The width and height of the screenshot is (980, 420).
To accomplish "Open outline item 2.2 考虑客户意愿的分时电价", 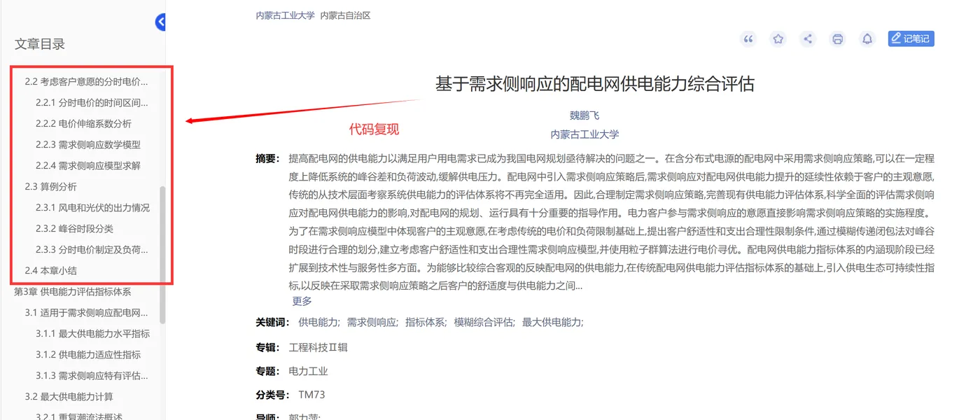I will (x=87, y=81).
